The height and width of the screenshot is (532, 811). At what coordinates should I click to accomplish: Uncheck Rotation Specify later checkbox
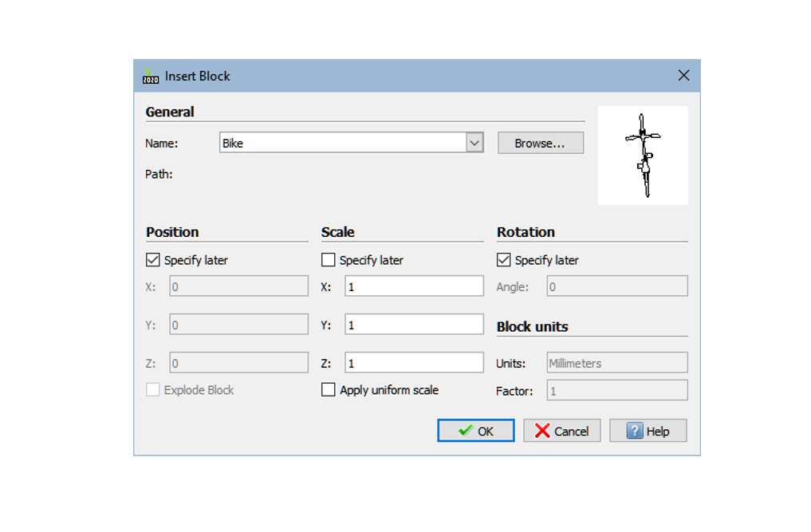tap(504, 260)
